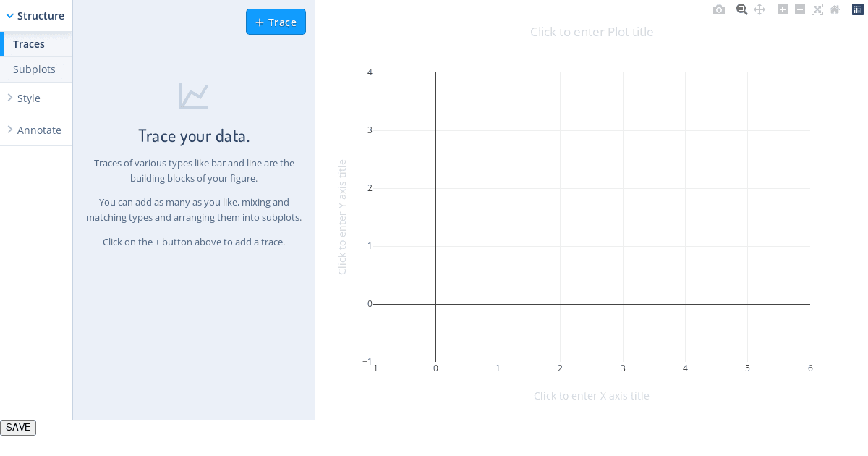Collapse the Structure section
The height and width of the screenshot is (456, 868).
(x=35, y=16)
